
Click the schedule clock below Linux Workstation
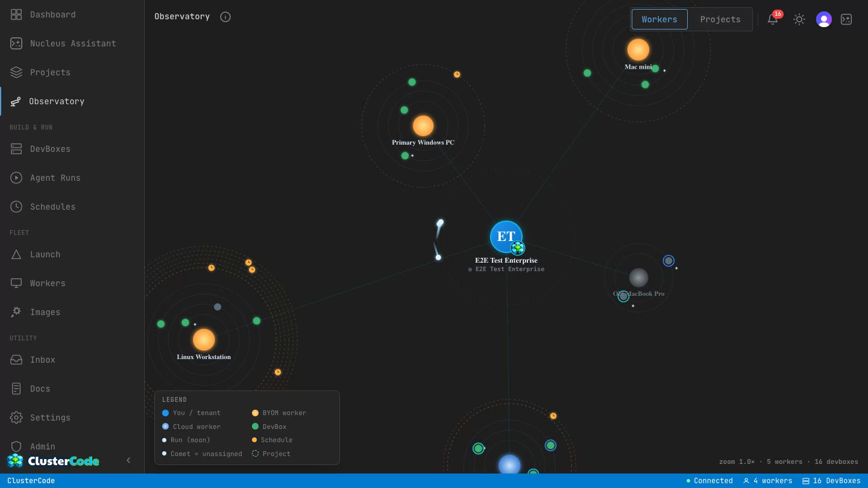tap(278, 372)
